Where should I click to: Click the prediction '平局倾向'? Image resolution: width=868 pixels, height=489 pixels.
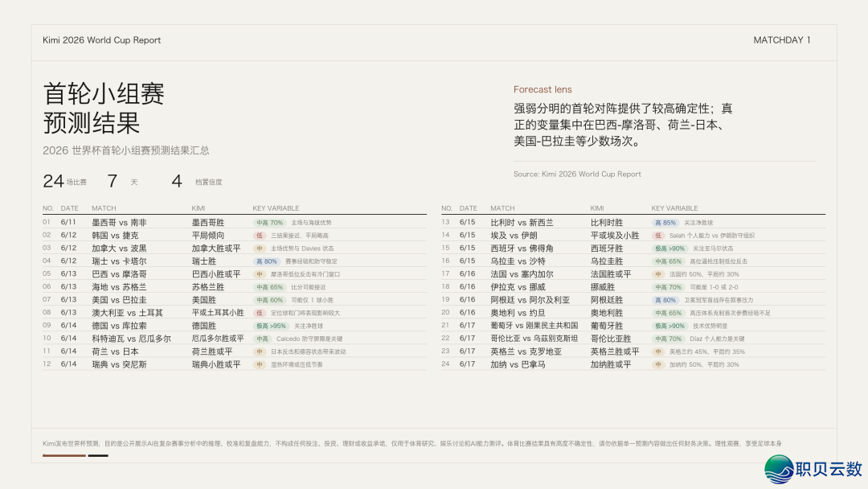click(208, 236)
